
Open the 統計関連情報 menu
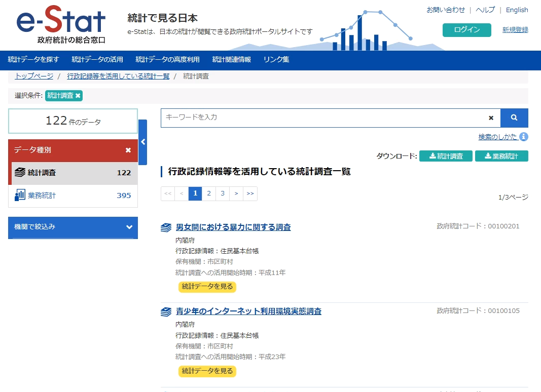[x=231, y=59]
